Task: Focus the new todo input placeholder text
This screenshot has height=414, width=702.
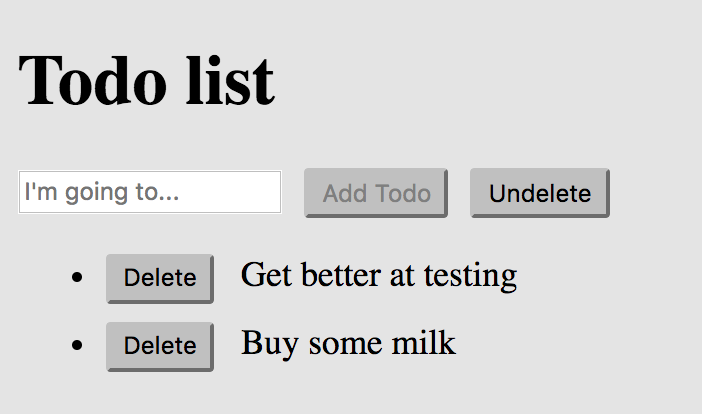Action: click(102, 192)
